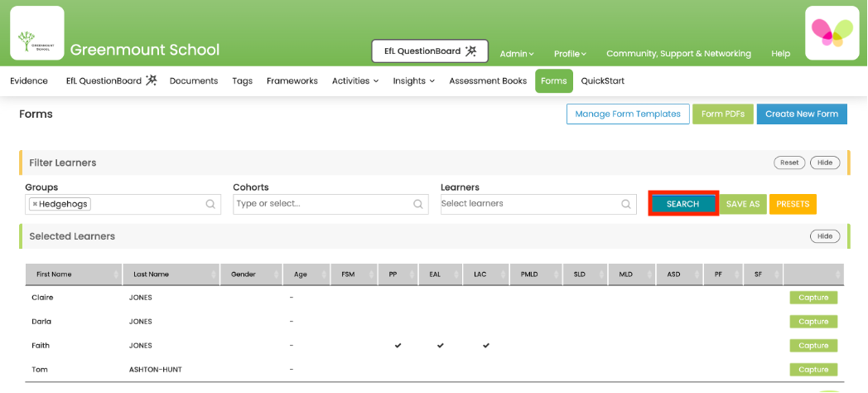Viewport: 868px width, 393px height.
Task: Open Community, Support & Networking
Action: point(678,54)
